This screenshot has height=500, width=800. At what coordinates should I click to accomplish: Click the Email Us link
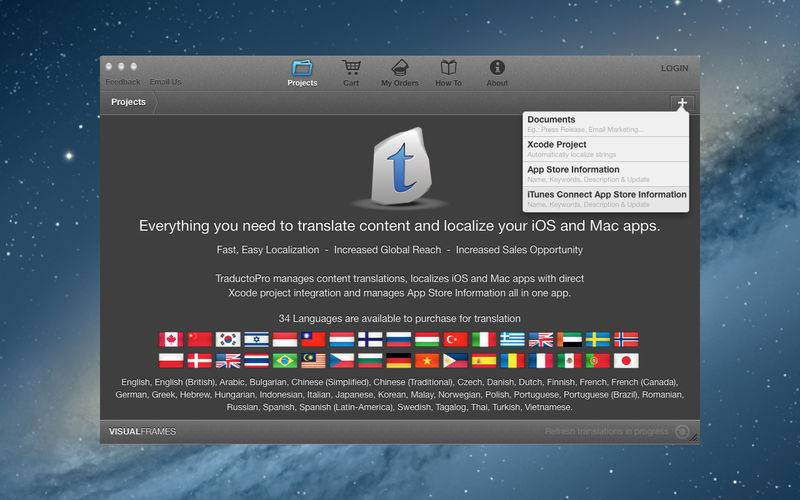(165, 82)
